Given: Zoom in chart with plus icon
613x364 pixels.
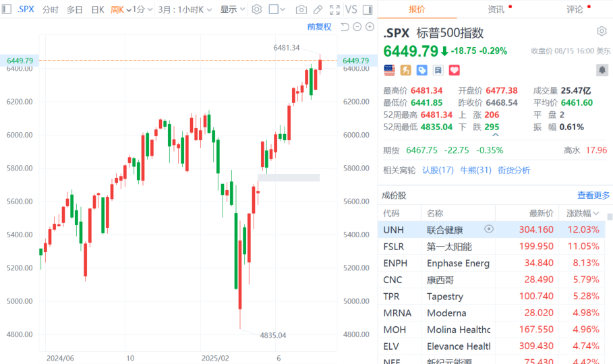Looking at the screenshot, I should pyautogui.click(x=370, y=26).
